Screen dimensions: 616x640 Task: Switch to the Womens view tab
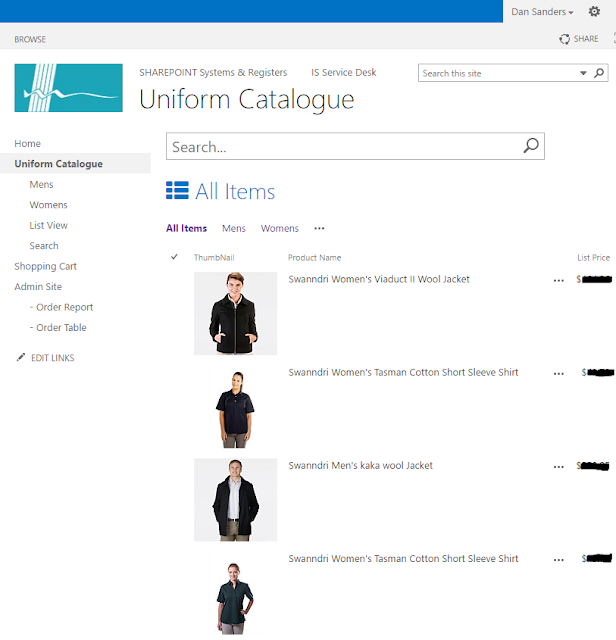pos(280,228)
